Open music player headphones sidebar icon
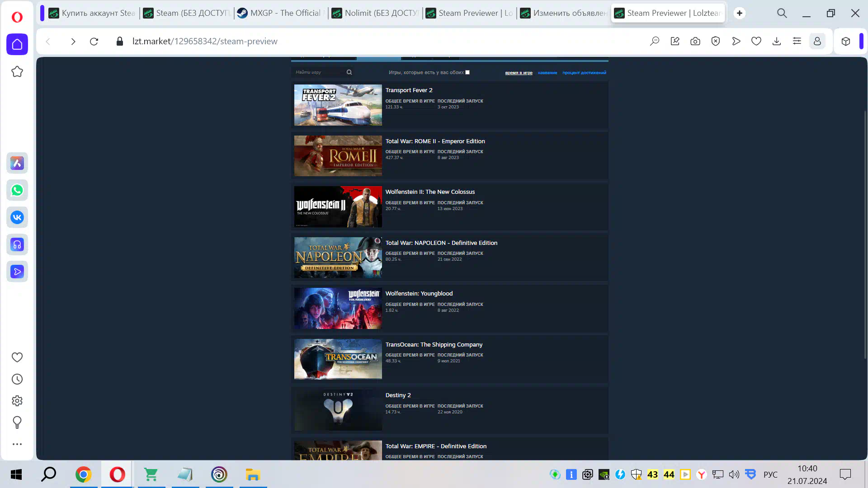 tap(17, 244)
